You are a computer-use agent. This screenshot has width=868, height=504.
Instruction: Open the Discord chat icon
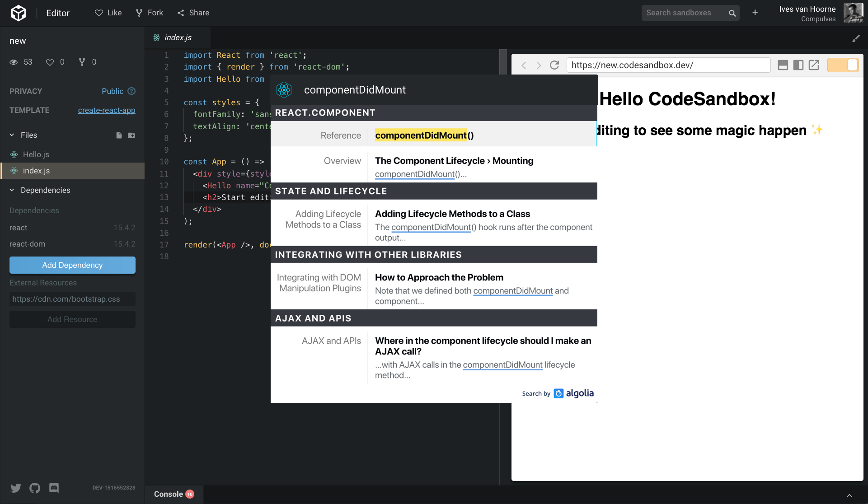(x=54, y=488)
